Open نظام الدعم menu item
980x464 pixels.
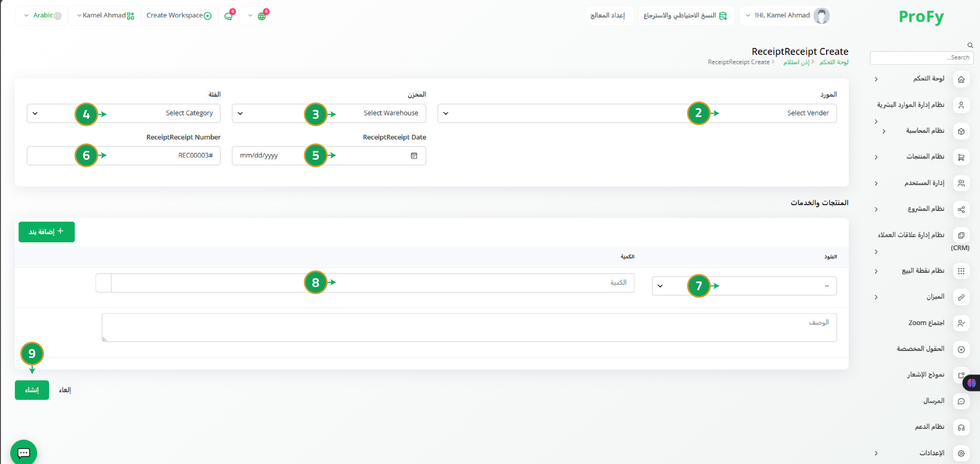[929, 427]
